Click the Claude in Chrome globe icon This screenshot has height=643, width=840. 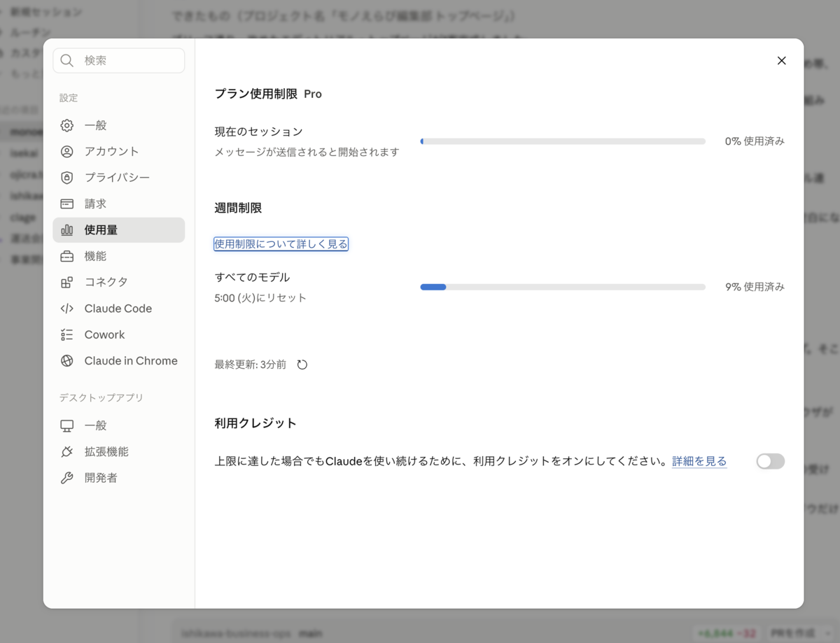click(x=67, y=361)
